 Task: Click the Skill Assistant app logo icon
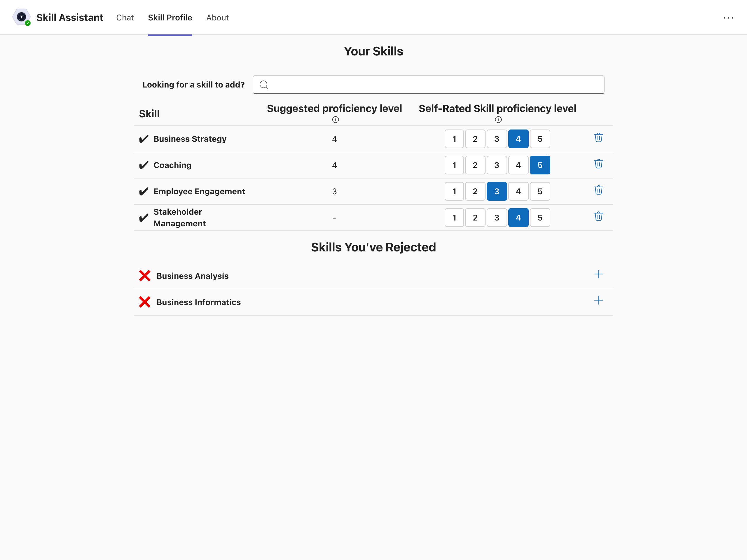click(22, 17)
